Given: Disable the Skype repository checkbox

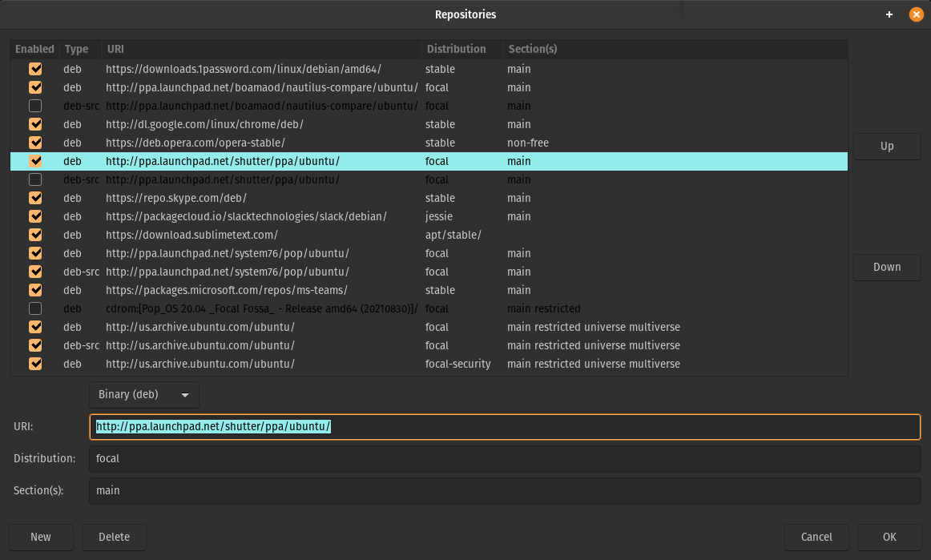Looking at the screenshot, I should pyautogui.click(x=35, y=198).
